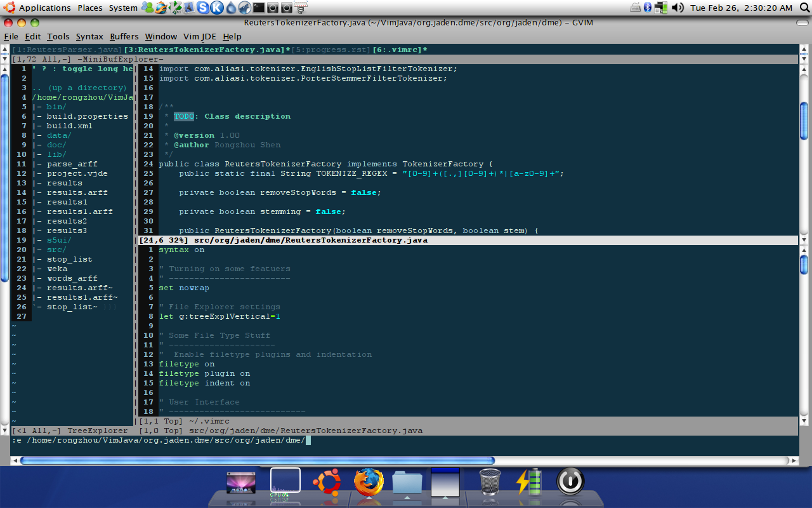Click the ~/.vimrc status line
Viewport: 812px width, 508px height.
tap(468, 421)
